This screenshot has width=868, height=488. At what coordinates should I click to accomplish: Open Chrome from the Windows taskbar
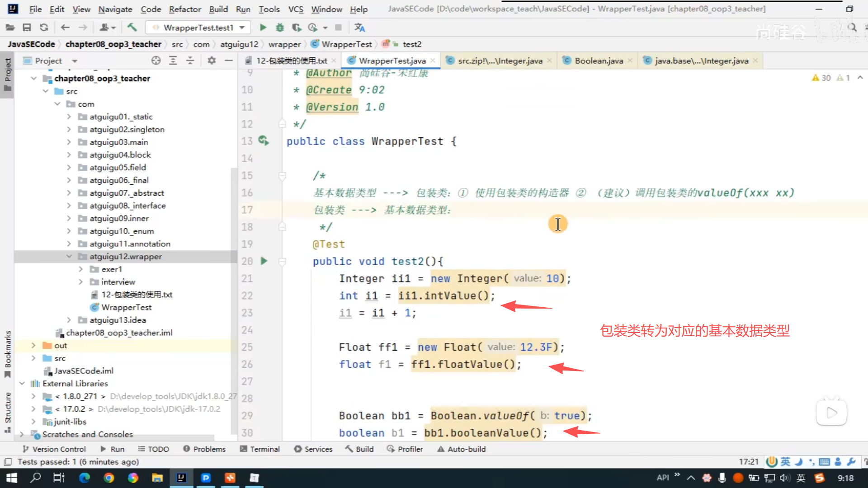tap(108, 478)
